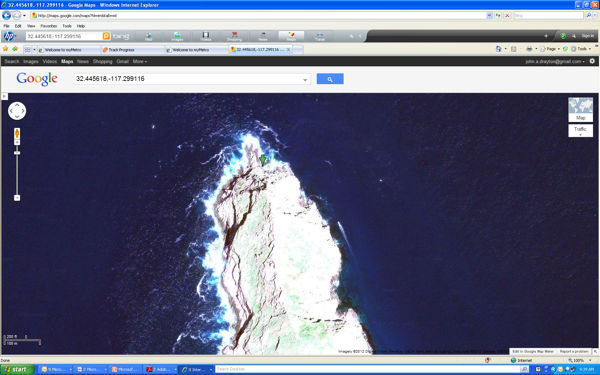Viewport: 600px width, 375px height.
Task: Switch to the Track Progress tab
Action: 132,50
